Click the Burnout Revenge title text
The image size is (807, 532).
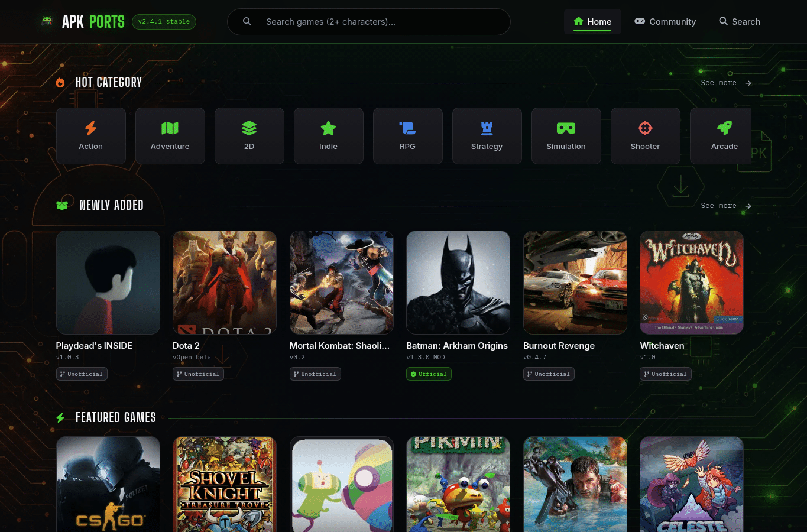point(559,346)
